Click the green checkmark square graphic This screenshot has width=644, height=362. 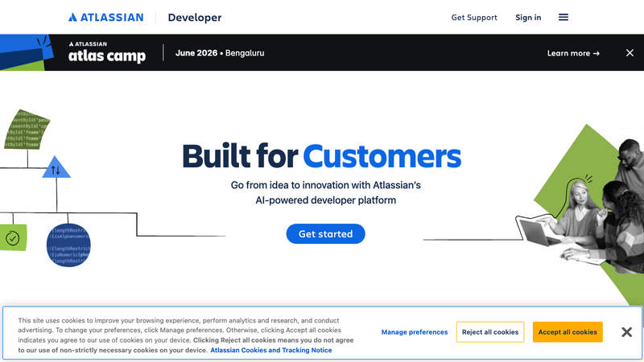pos(13,237)
